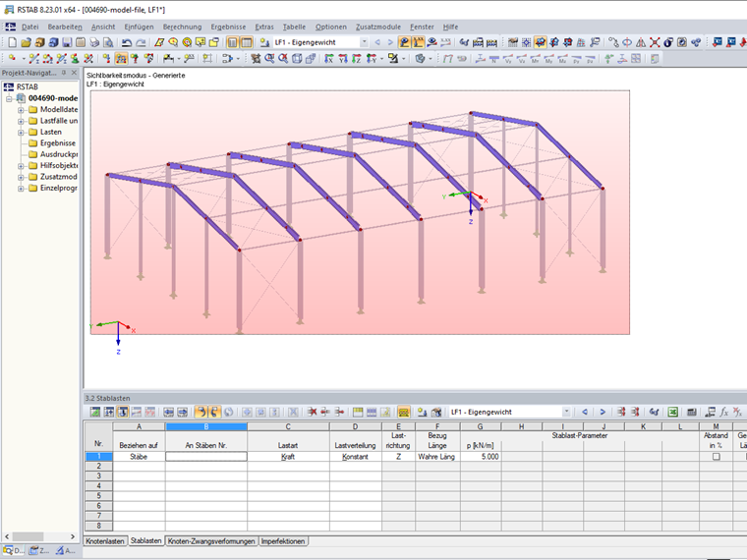Go to the previous load case in the top toolbar
This screenshot has width=747, height=560.
(377, 42)
